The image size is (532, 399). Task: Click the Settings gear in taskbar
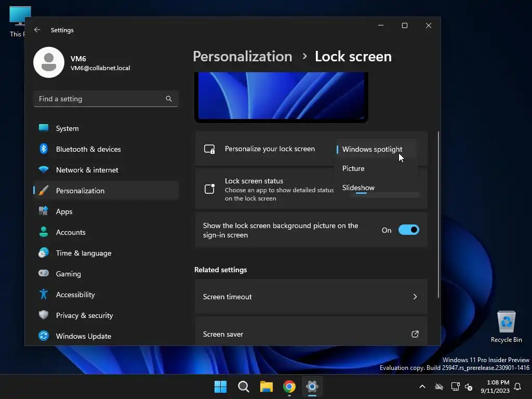coord(312,387)
